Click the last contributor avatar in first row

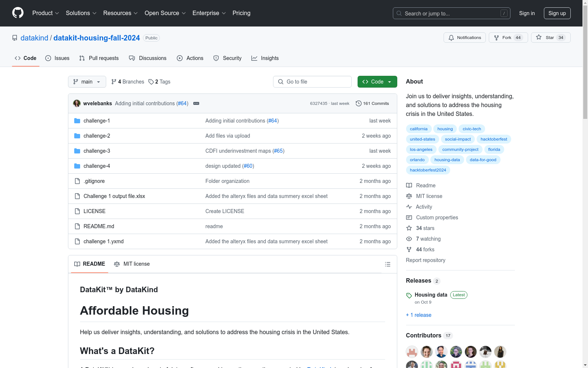pyautogui.click(x=500, y=352)
